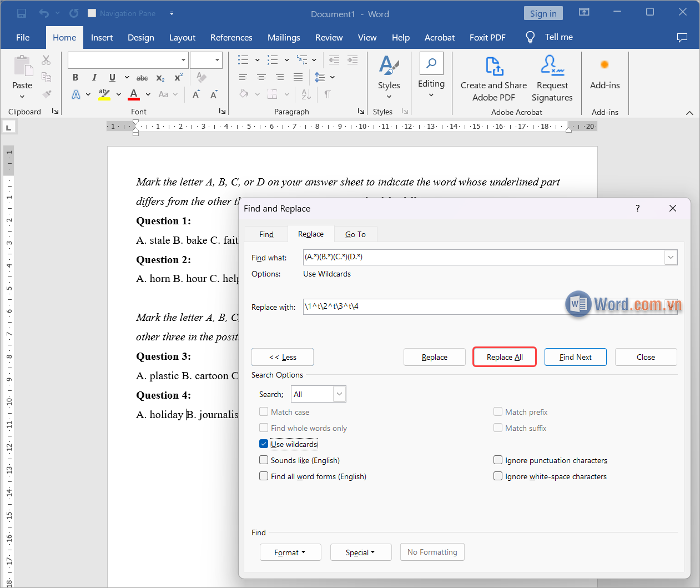
Task: Open the Insert ribbon tab
Action: tap(102, 37)
